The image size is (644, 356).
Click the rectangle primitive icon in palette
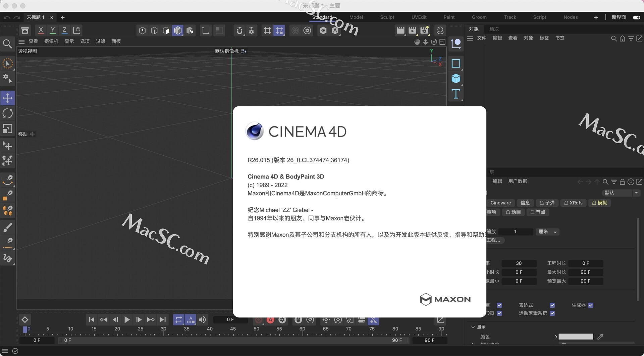(x=456, y=63)
